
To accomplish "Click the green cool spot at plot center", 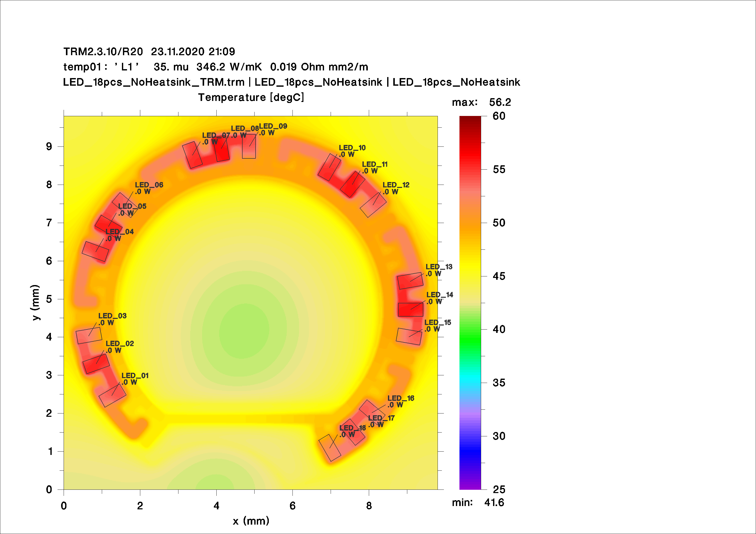I will coord(244,331).
